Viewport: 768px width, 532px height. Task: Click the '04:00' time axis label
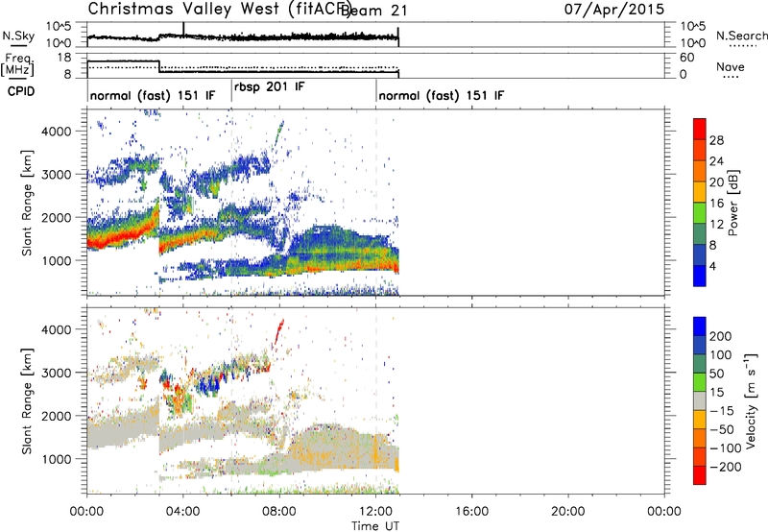(182, 512)
